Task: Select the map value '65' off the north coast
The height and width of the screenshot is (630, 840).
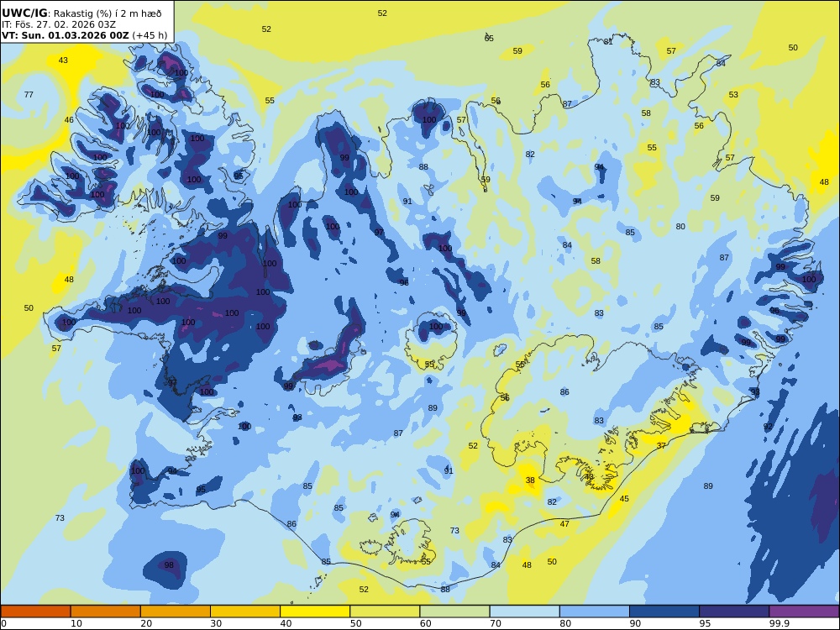Action: [x=489, y=38]
